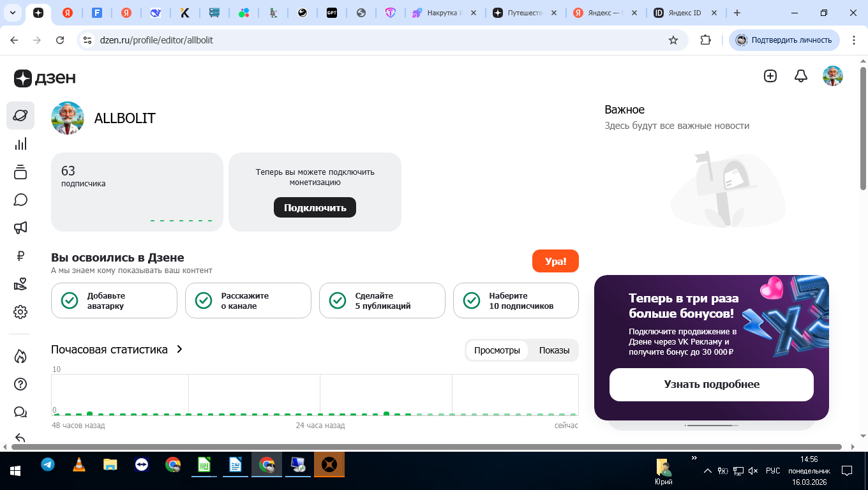868x490 pixels.
Task: Bookmark this page with the star icon
Action: point(673,40)
